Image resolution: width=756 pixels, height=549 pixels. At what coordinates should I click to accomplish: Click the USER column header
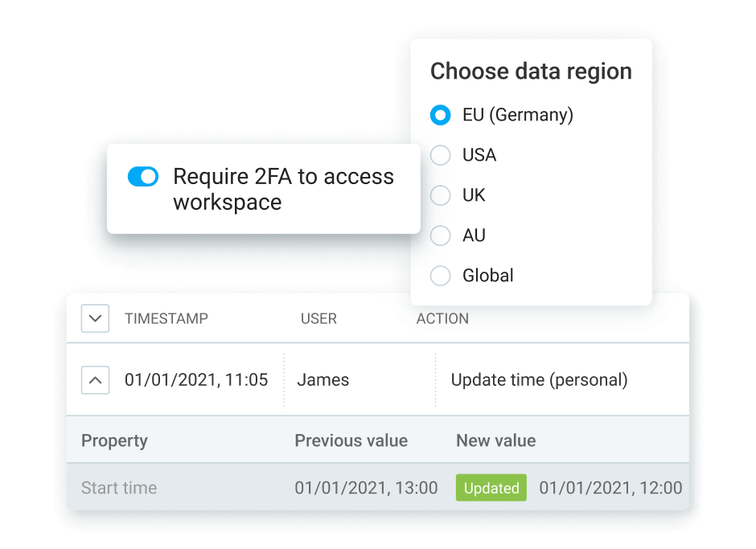click(318, 319)
